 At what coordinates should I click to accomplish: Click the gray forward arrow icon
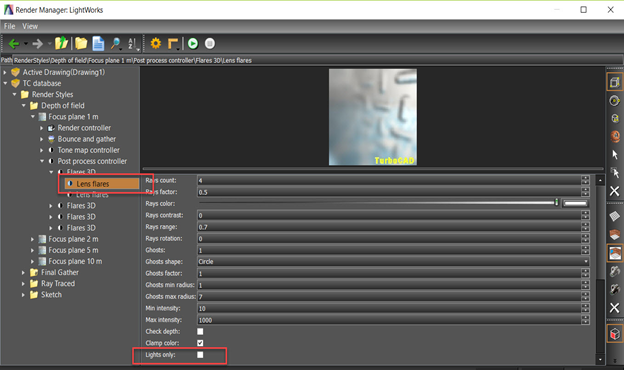pyautogui.click(x=37, y=43)
